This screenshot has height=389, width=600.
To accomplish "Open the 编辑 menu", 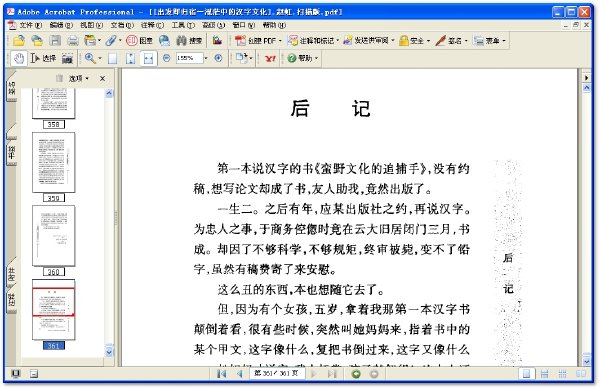I will [61, 25].
